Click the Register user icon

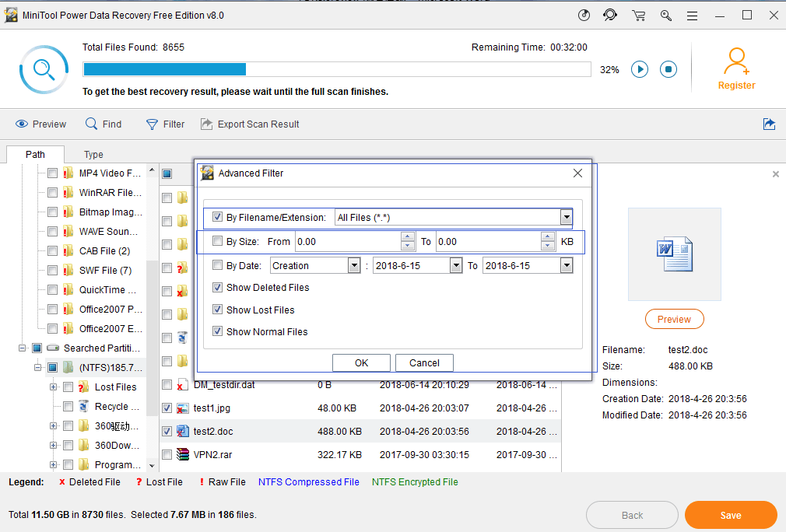(736, 69)
